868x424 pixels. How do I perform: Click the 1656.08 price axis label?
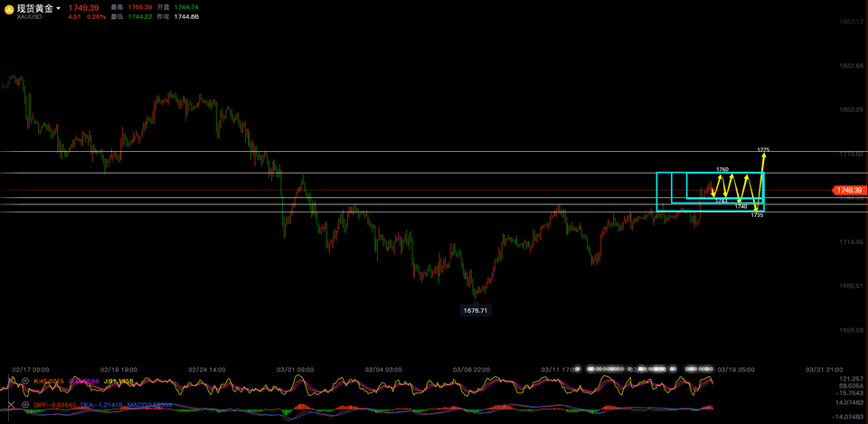pos(851,330)
